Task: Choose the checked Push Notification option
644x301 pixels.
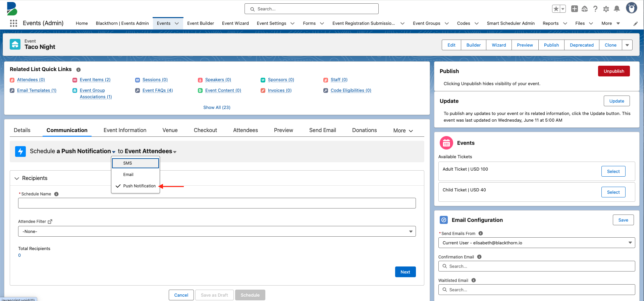Action: tap(136, 186)
